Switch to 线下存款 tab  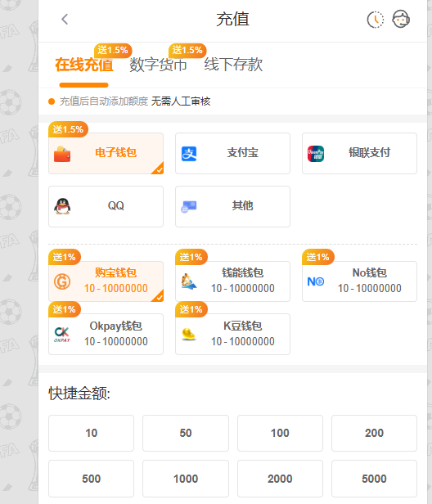click(233, 65)
